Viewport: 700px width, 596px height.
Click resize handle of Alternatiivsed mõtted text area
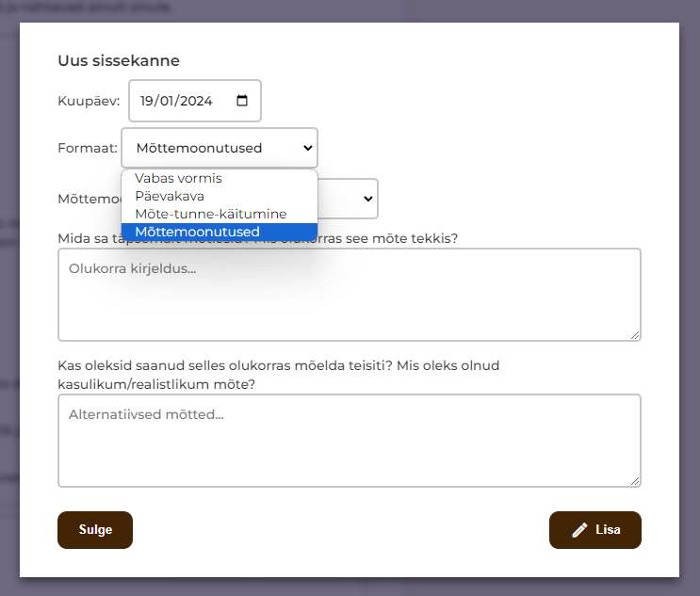point(635,480)
